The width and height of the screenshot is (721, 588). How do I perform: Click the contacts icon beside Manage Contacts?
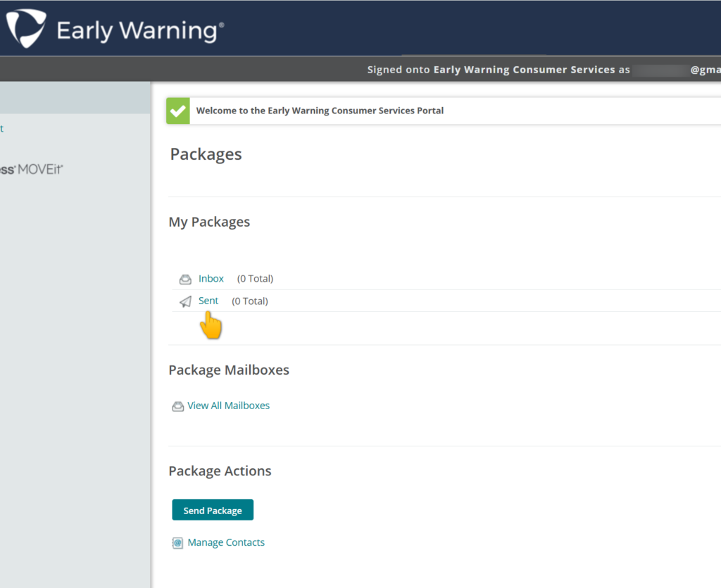177,543
